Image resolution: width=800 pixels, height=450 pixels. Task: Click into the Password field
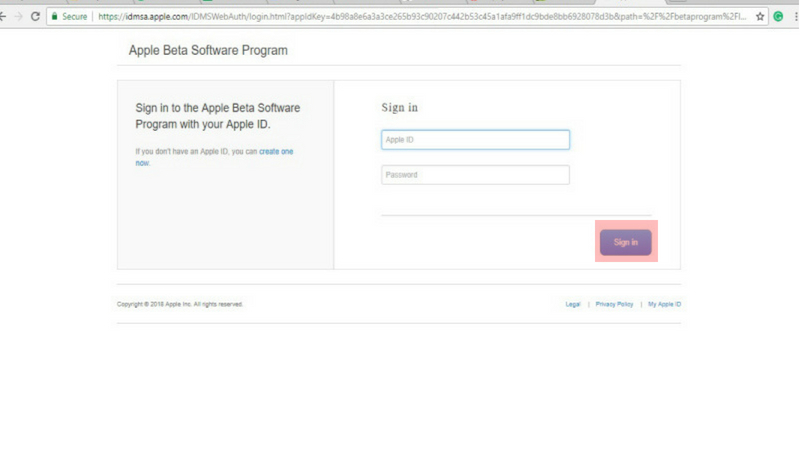(475, 175)
